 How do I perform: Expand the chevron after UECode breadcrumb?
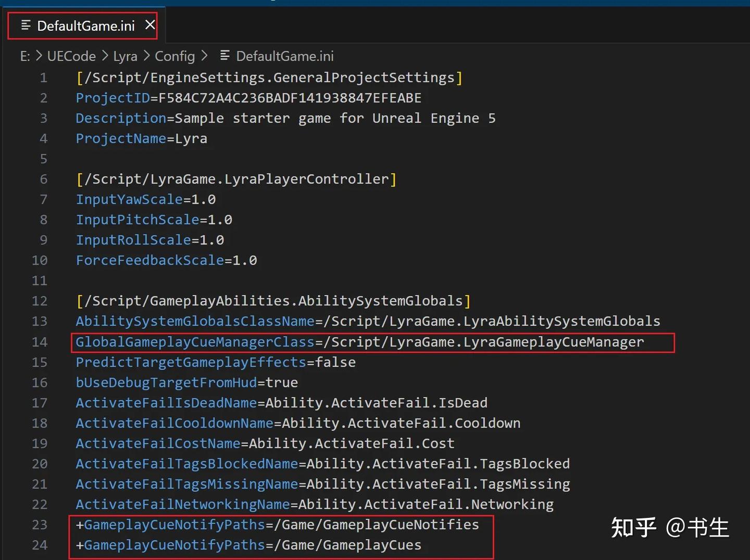[x=105, y=55]
